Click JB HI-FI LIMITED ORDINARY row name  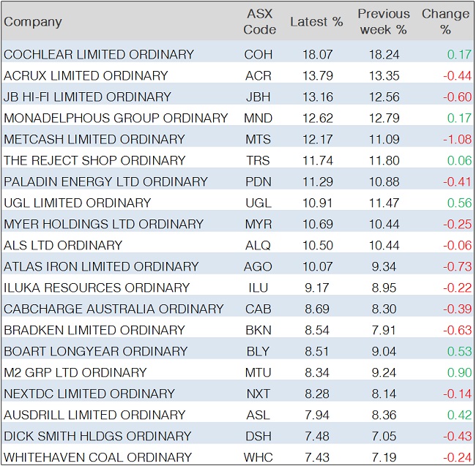[x=87, y=97]
